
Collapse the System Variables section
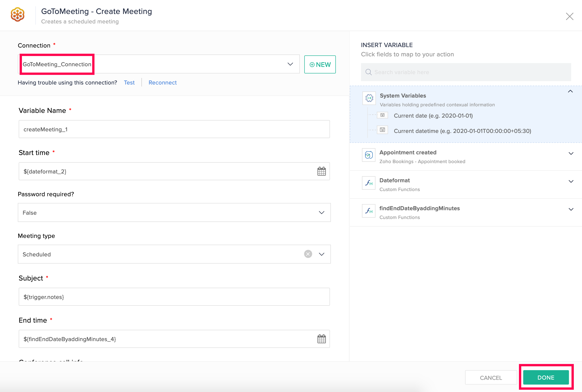[x=570, y=91]
